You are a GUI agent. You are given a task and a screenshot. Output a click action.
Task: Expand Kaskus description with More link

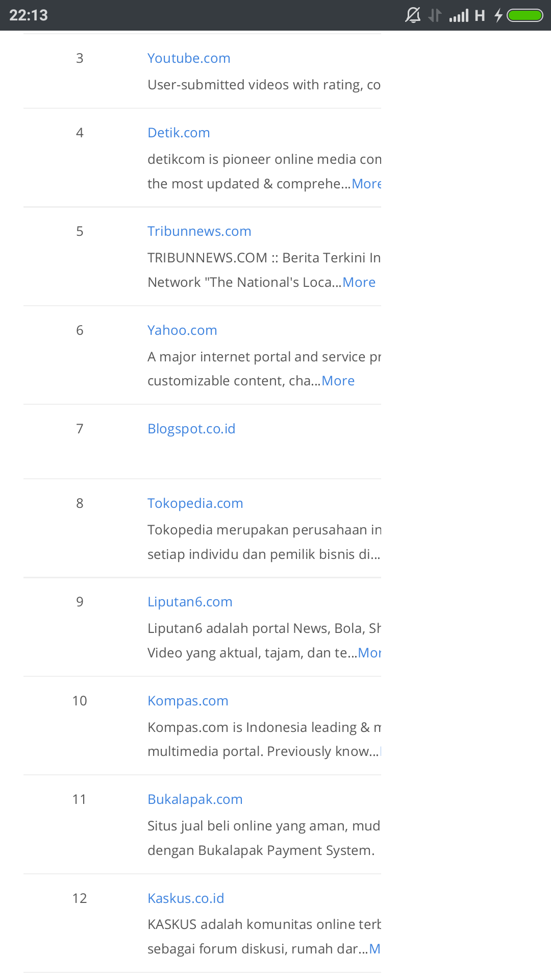[x=375, y=949]
